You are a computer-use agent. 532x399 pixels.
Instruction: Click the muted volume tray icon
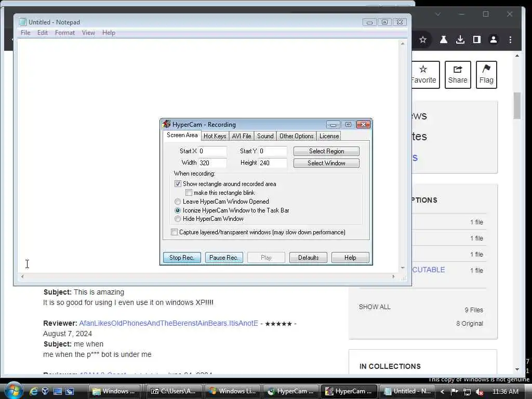click(x=480, y=392)
